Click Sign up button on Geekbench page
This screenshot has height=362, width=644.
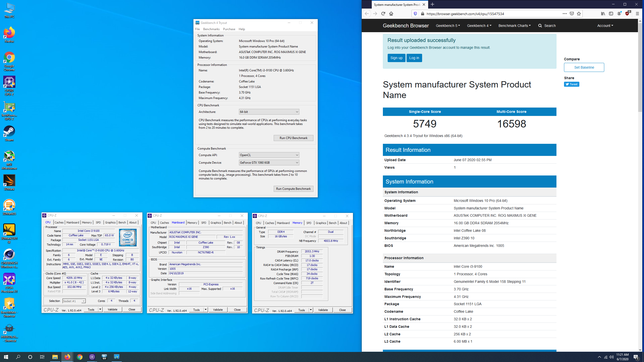(396, 58)
